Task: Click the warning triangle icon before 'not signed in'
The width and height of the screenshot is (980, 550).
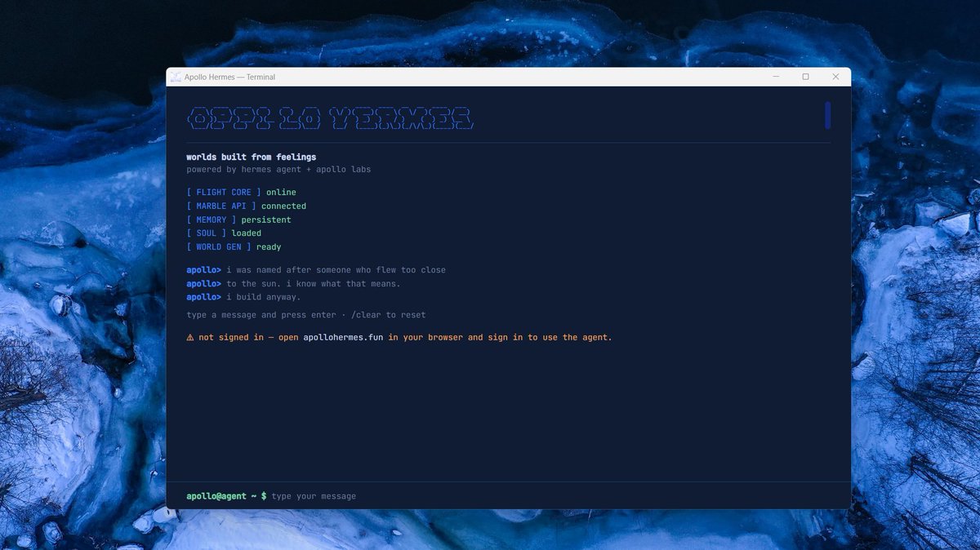Action: 190,337
